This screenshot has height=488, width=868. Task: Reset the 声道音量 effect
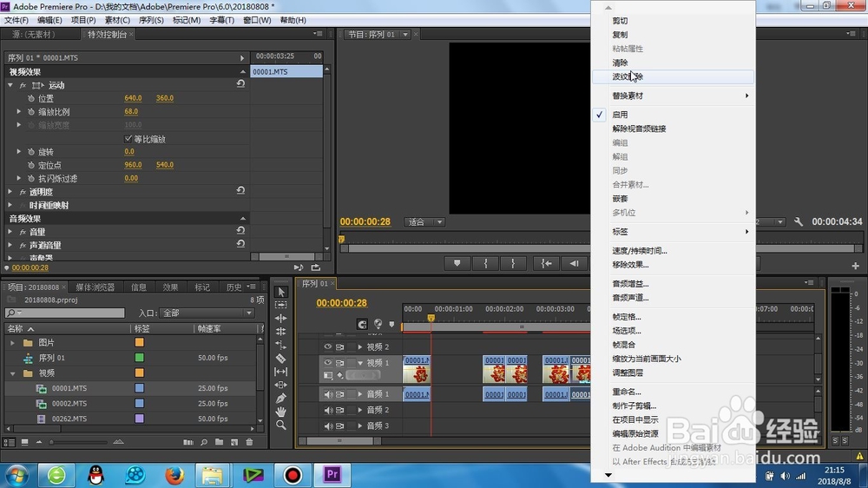pyautogui.click(x=240, y=244)
